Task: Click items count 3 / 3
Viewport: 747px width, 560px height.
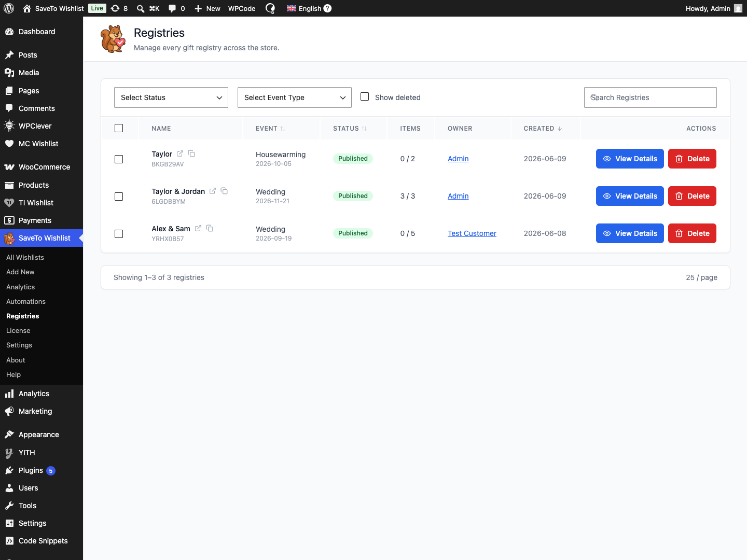Action: click(408, 196)
